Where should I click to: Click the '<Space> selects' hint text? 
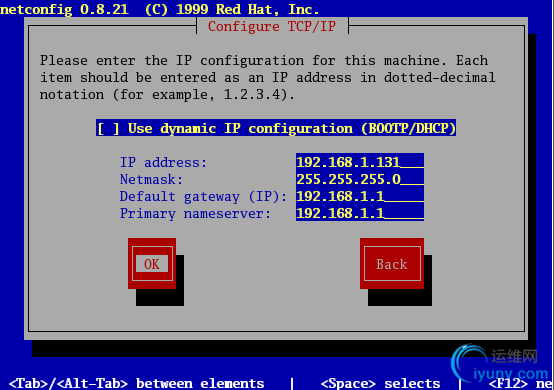pyautogui.click(x=381, y=383)
